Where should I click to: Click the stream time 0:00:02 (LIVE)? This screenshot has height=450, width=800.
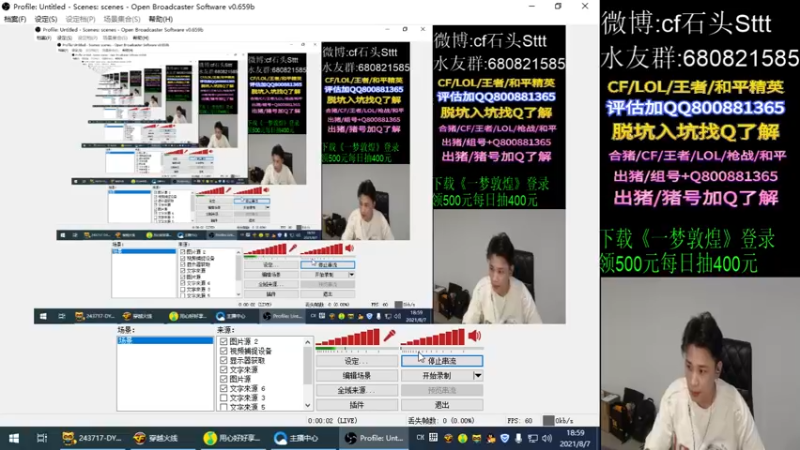click(333, 421)
